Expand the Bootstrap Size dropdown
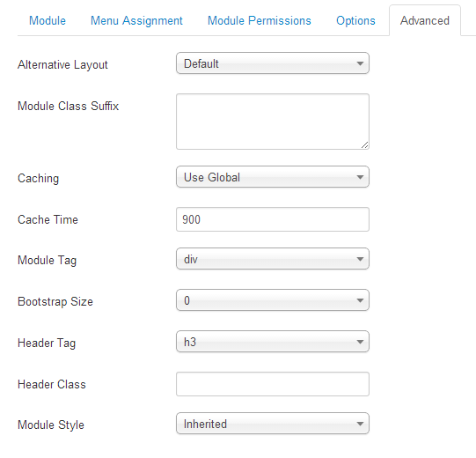 273,300
